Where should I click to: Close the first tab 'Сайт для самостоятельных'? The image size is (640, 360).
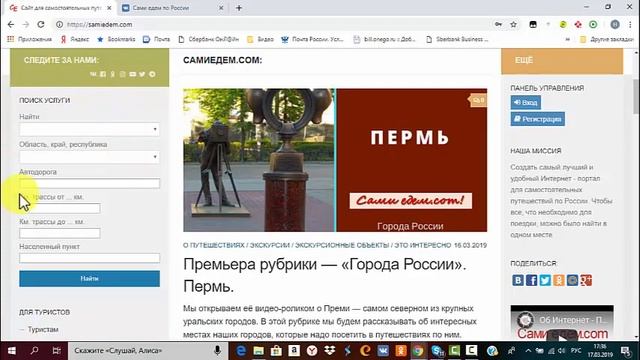point(109,8)
